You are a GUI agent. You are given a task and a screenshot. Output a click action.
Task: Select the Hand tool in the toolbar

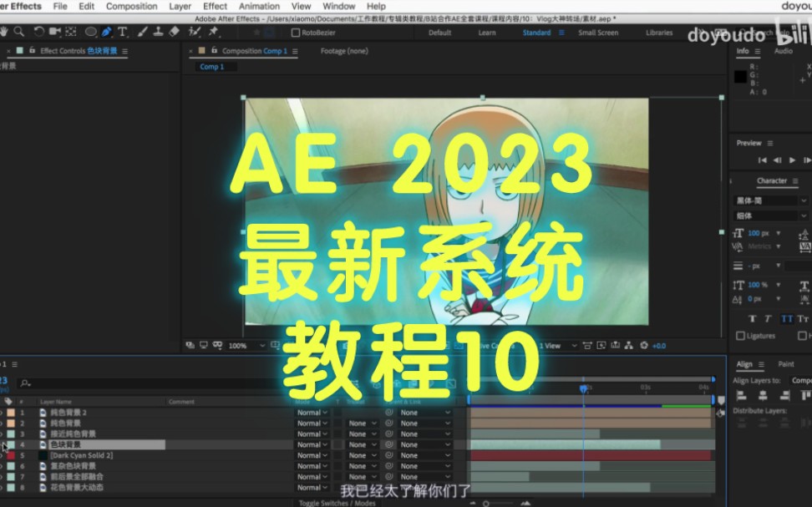tap(5, 32)
